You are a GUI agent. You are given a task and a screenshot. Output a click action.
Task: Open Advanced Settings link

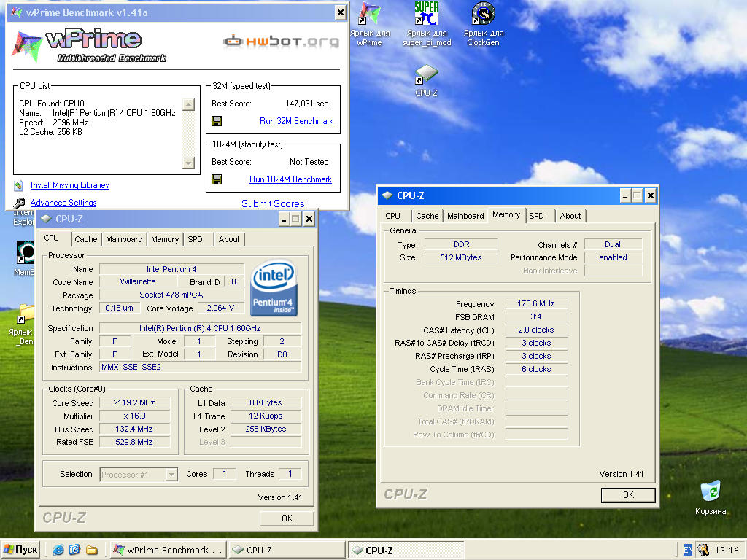63,203
